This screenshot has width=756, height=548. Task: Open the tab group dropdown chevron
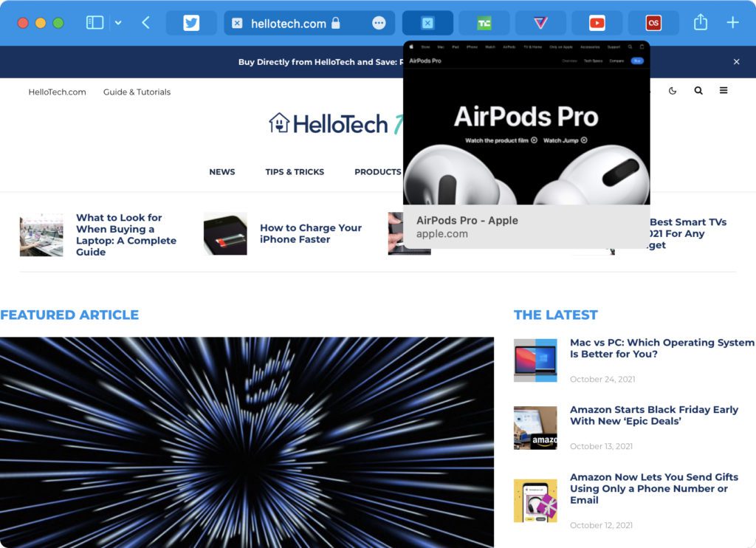tap(118, 23)
